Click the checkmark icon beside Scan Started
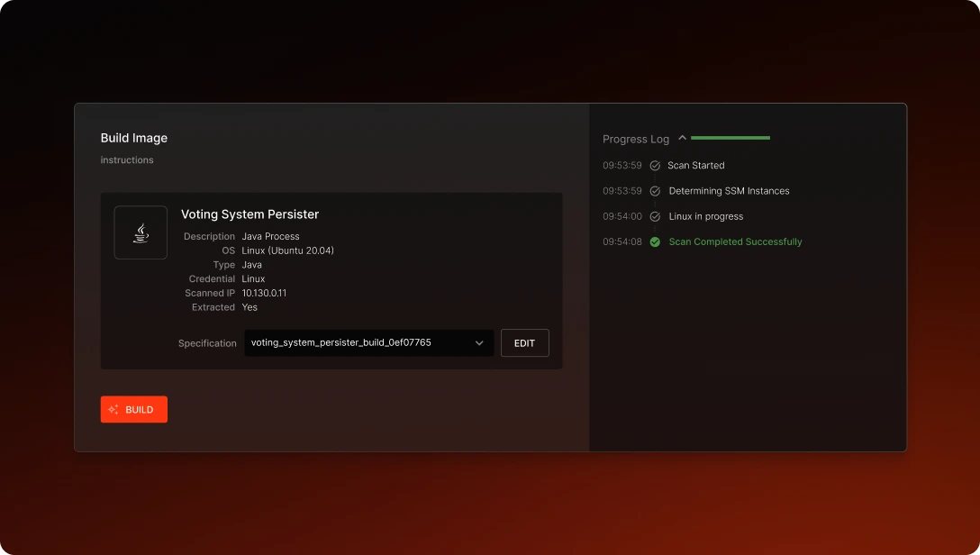Image resolution: width=980 pixels, height=555 pixels. pyautogui.click(x=654, y=165)
